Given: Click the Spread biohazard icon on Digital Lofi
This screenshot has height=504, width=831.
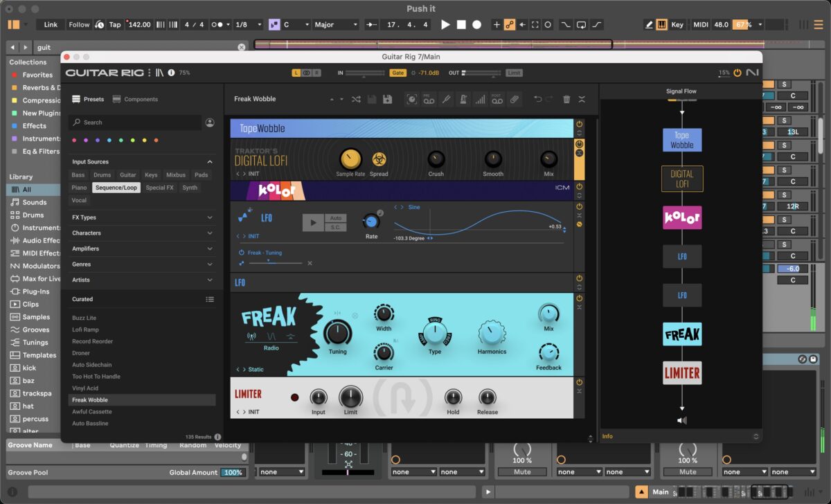Looking at the screenshot, I should [x=379, y=159].
